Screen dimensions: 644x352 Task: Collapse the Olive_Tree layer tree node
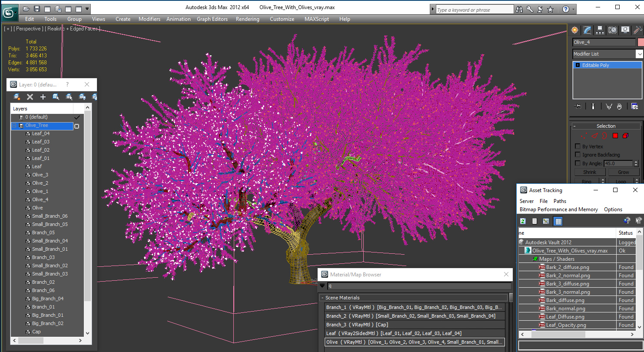click(x=14, y=126)
